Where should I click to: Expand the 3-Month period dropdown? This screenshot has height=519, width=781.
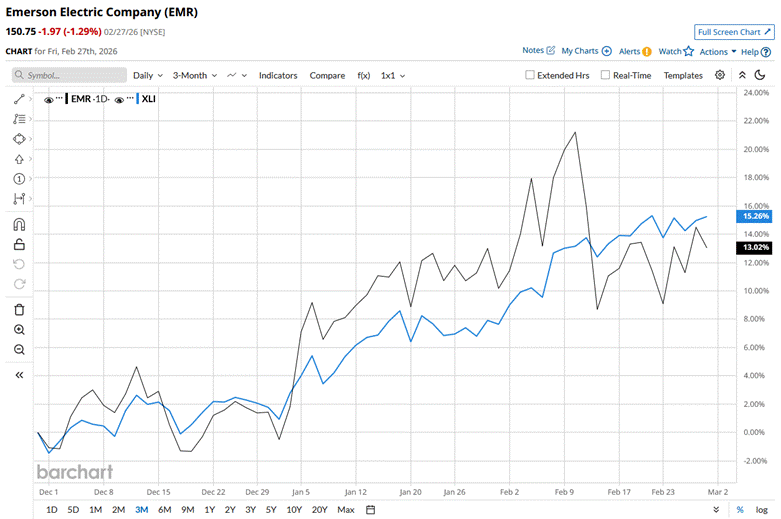pos(194,75)
